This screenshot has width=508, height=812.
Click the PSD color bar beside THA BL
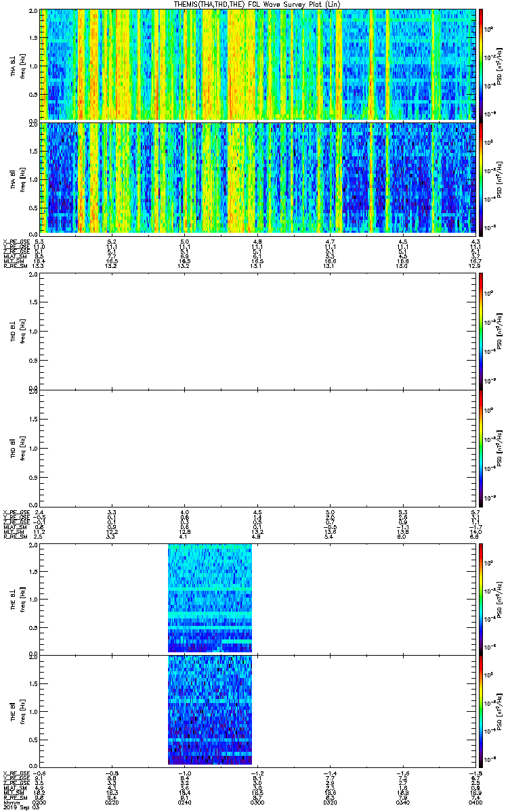click(481, 64)
